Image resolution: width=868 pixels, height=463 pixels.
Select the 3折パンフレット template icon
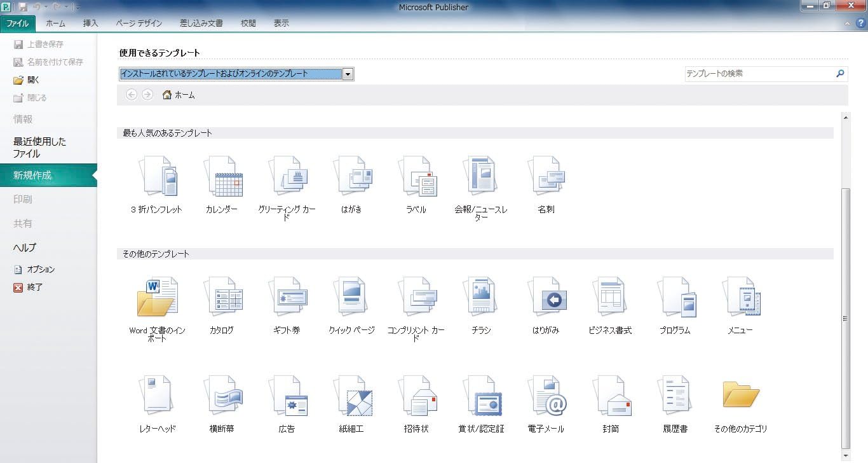[x=158, y=175]
